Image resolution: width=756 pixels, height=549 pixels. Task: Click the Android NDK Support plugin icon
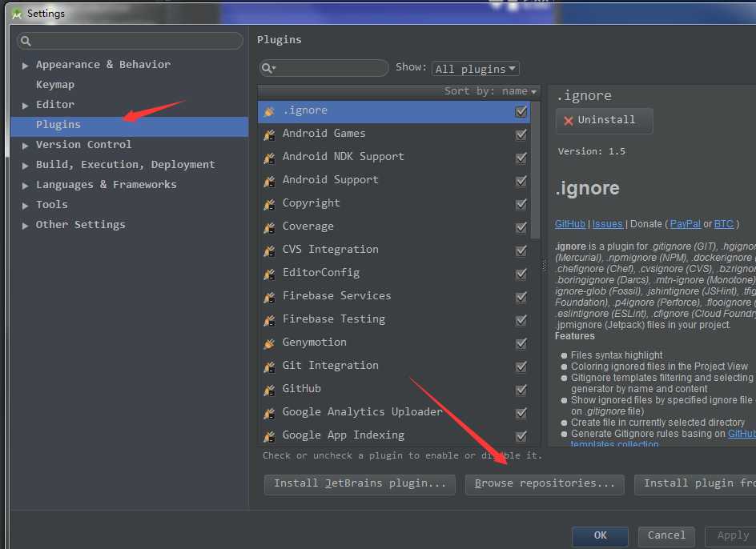[269, 158]
